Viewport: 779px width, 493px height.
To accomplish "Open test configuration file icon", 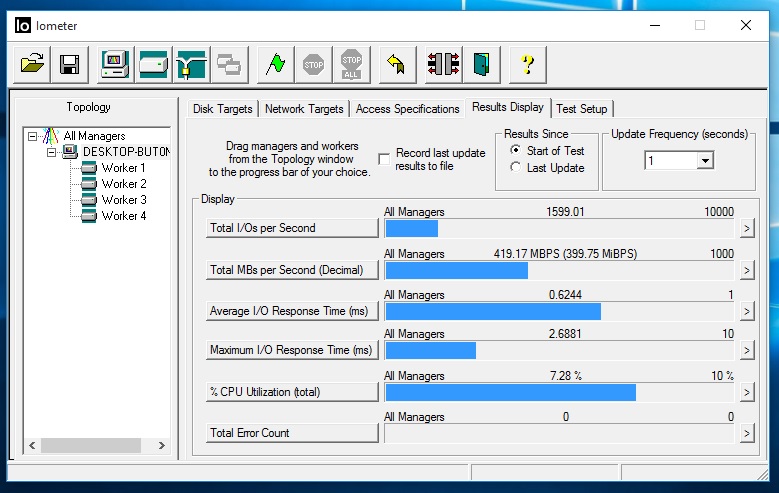I will pos(32,65).
